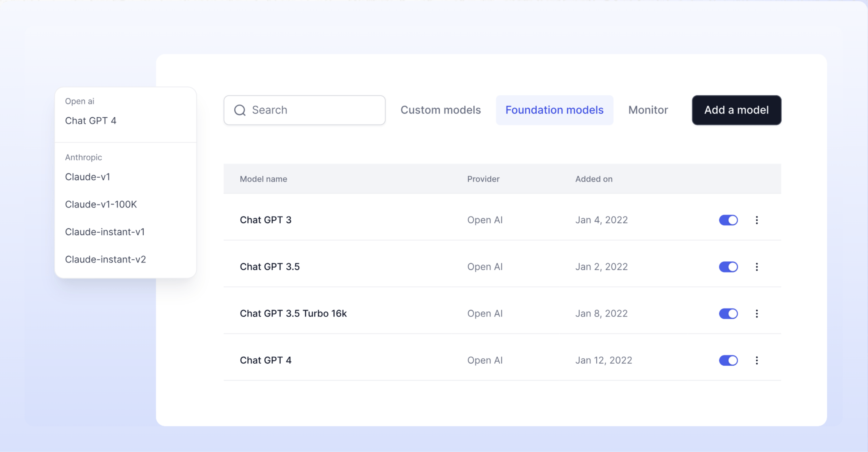Click the search magnifier icon

[x=240, y=110]
